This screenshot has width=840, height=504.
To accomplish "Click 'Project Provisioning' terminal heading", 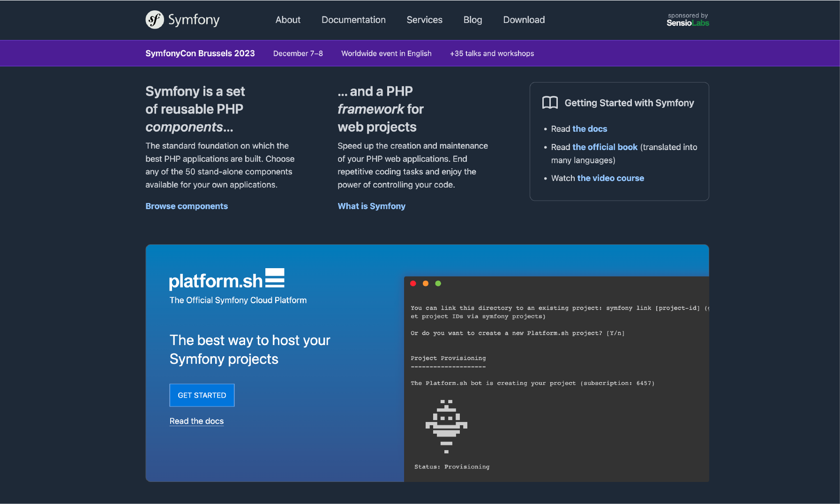I will [448, 358].
